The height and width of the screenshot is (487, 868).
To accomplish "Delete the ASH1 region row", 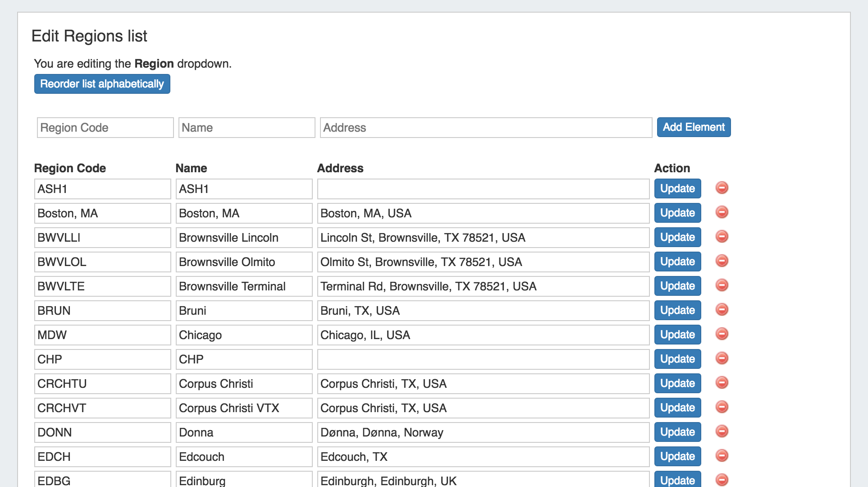I will [722, 188].
